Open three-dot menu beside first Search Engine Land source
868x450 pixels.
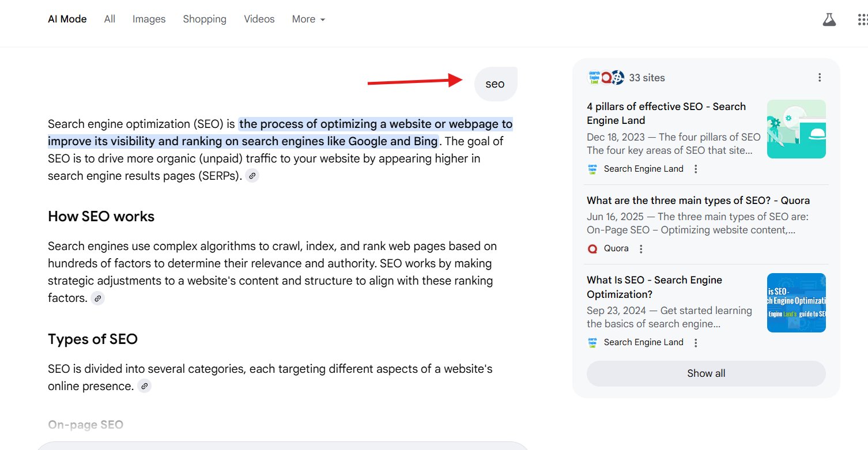tap(696, 169)
